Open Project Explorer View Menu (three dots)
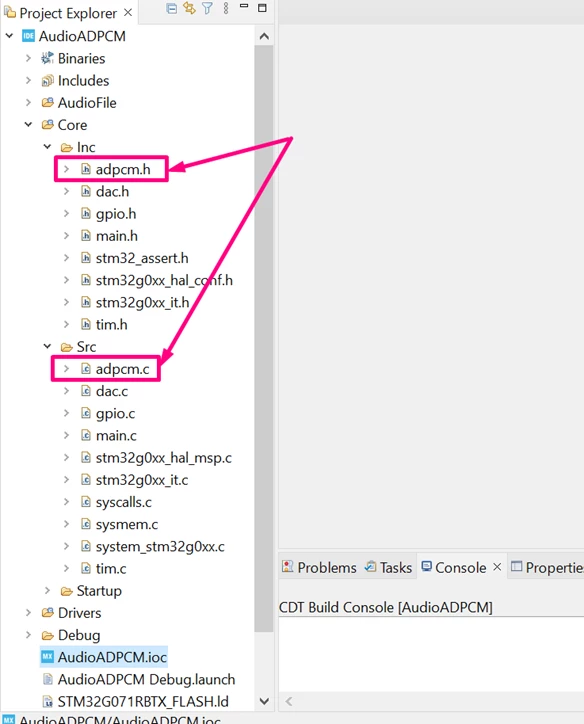The image size is (584, 724). (226, 8)
